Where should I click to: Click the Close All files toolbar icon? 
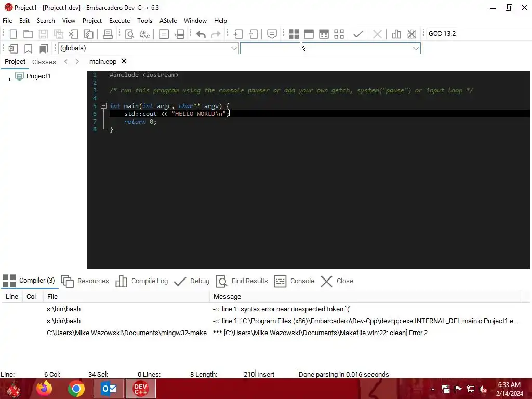pyautogui.click(x=88, y=34)
